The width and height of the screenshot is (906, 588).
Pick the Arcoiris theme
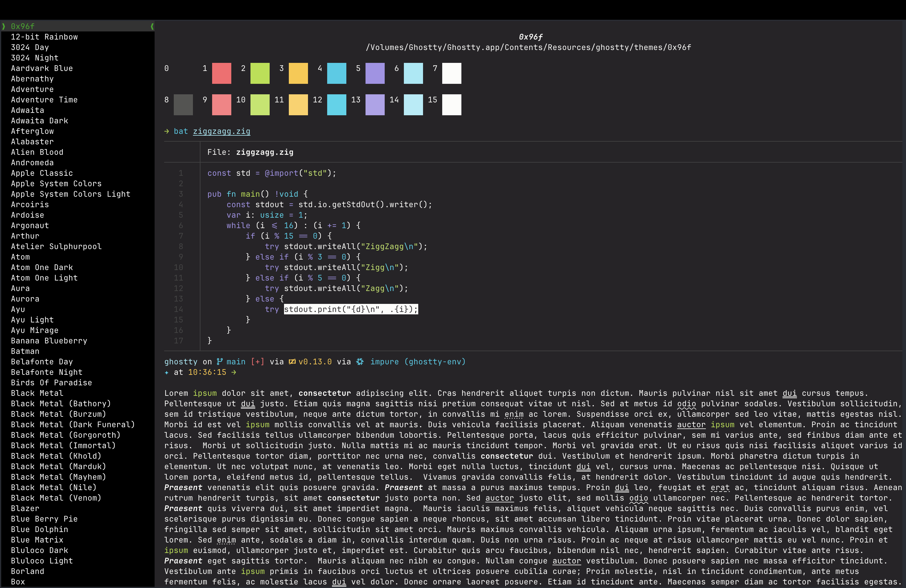pyautogui.click(x=30, y=204)
